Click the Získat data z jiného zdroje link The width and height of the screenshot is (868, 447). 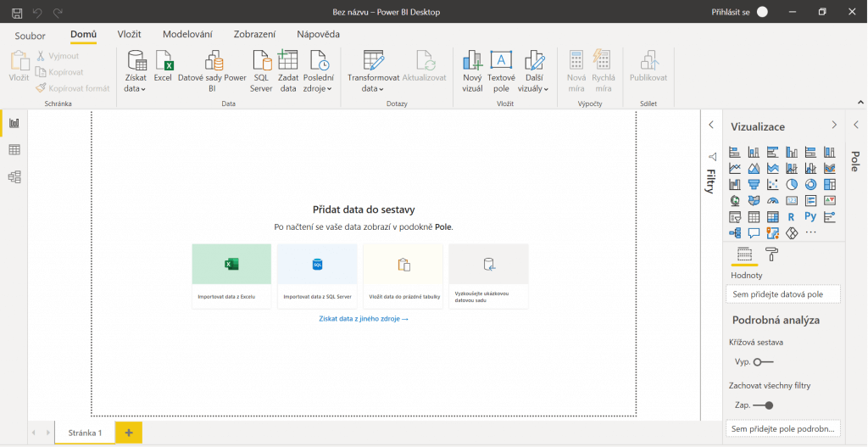pyautogui.click(x=364, y=319)
